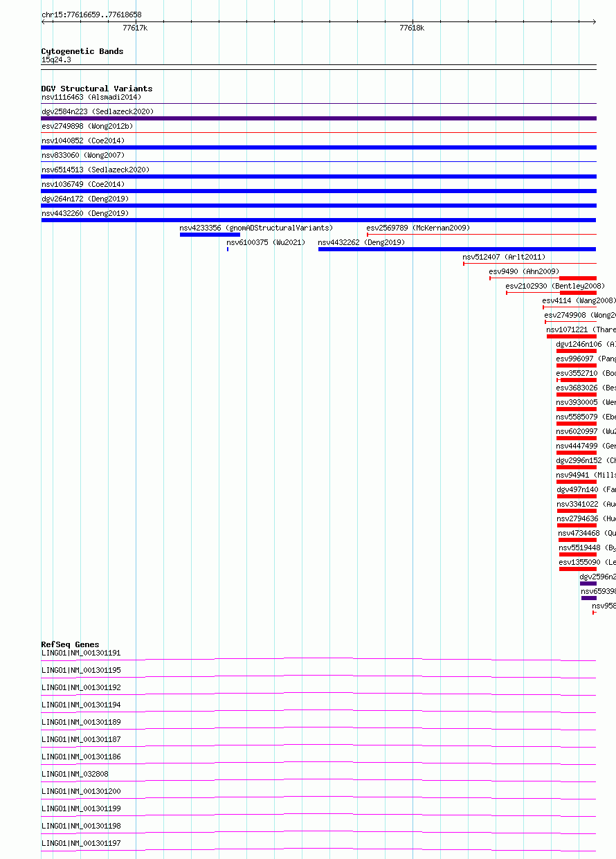Screen dimensions: 616x859
Task: Open transcript LINGO1|NM_001301197
Action: (81, 844)
